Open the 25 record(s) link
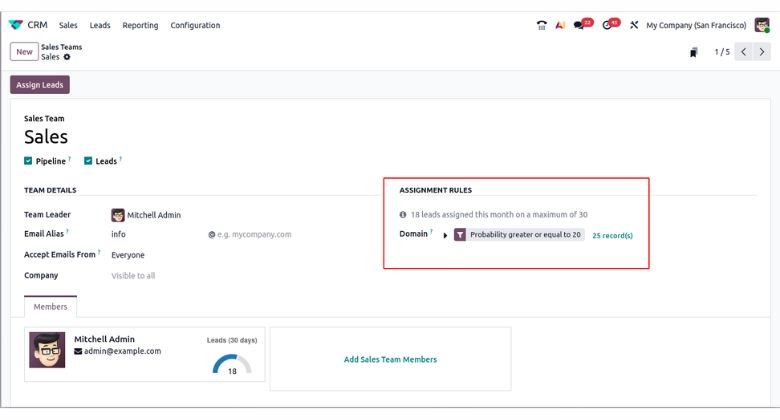Image resolution: width=780 pixels, height=420 pixels. (x=612, y=235)
